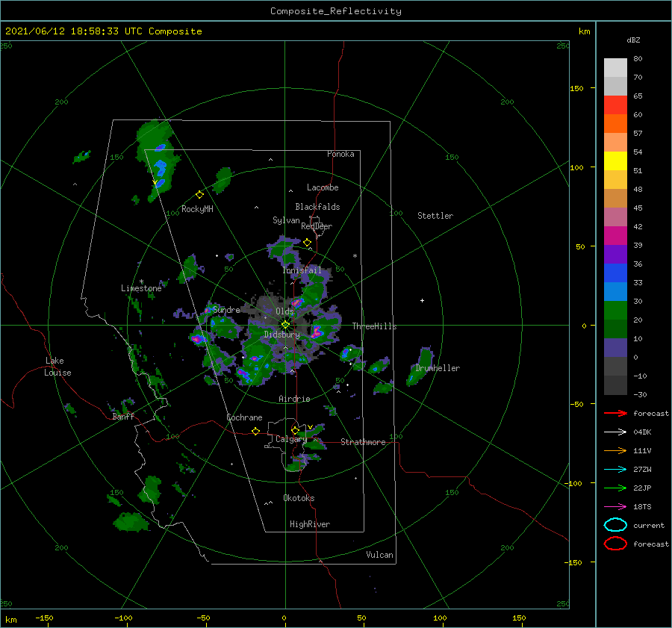Click the yellow diamond marker below Cochrane
672x628 pixels.
pyautogui.click(x=256, y=431)
